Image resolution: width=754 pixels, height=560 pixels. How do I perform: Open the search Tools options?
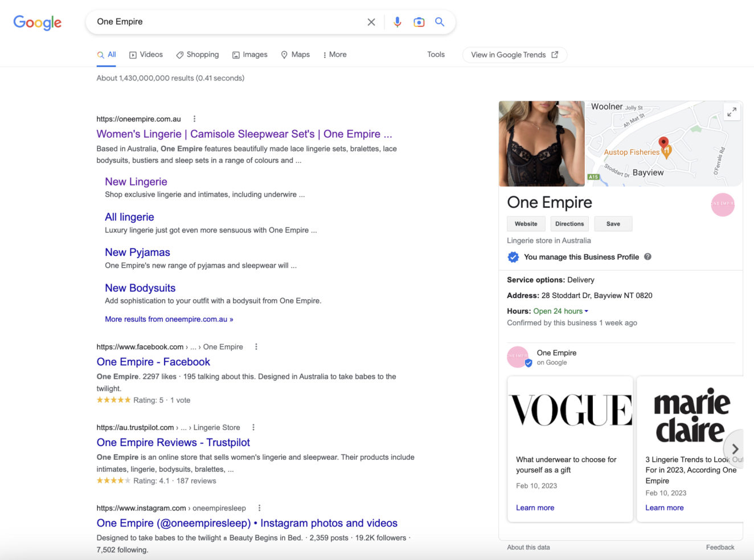[x=436, y=54]
